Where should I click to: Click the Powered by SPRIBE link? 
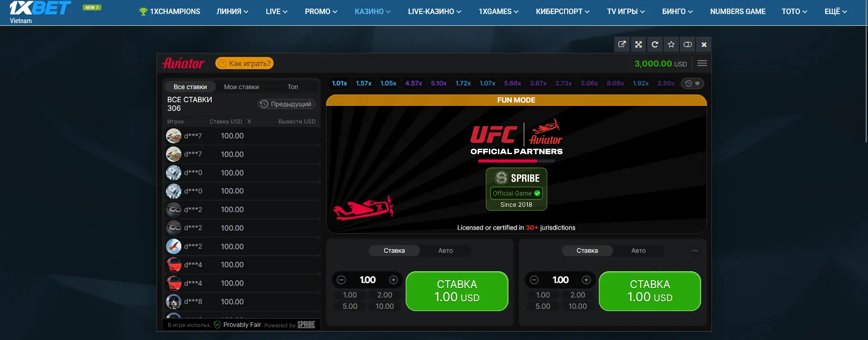[x=289, y=325]
